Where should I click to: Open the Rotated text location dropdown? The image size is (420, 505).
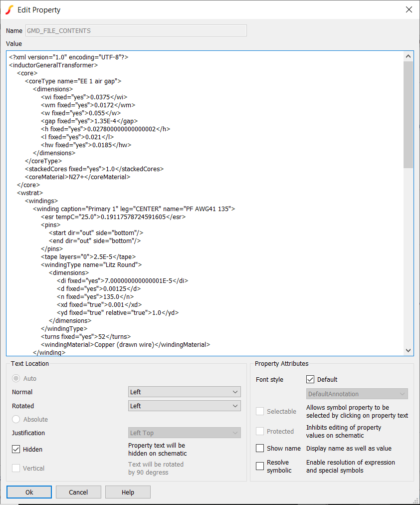184,406
